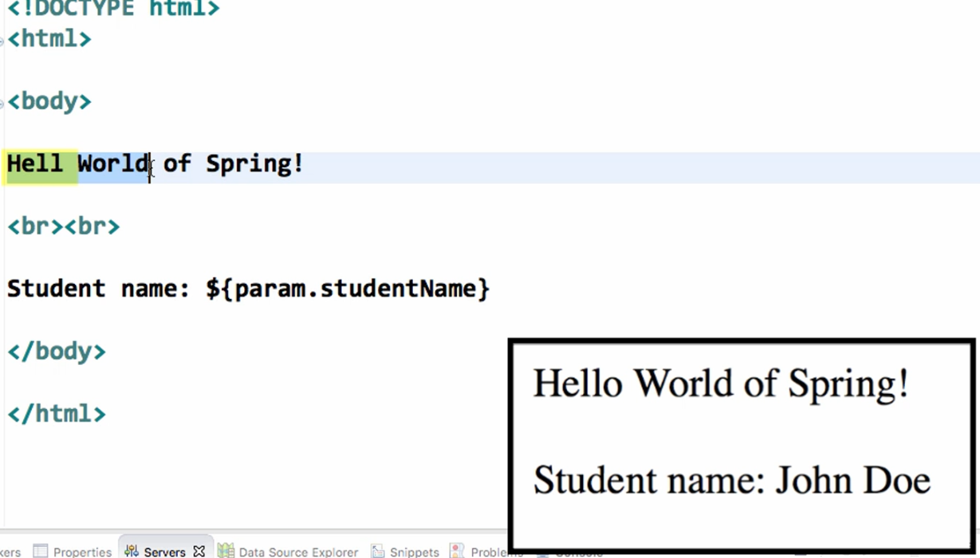
Task: Click Hello World heading in preview box
Action: tap(721, 383)
